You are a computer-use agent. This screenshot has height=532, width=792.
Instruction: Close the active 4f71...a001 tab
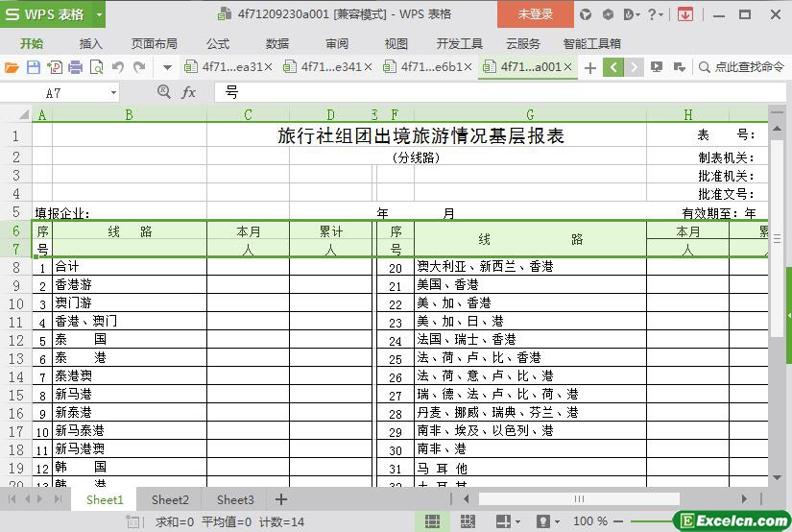pos(567,66)
